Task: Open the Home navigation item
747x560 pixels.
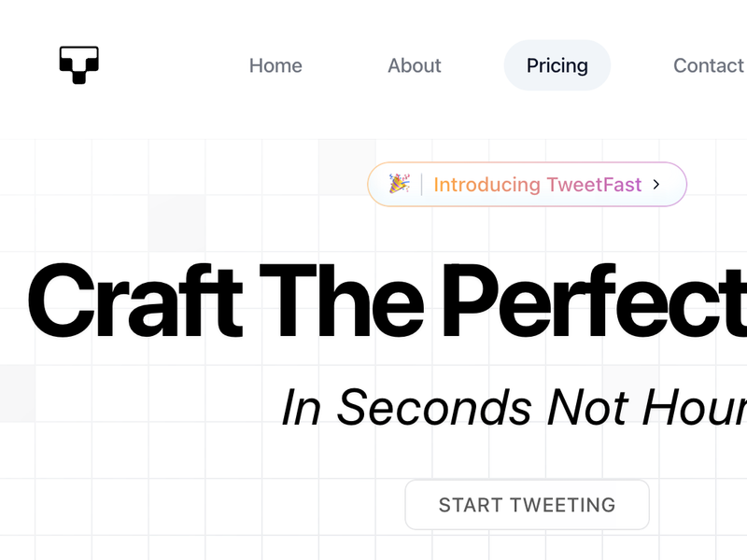Action: [275, 65]
